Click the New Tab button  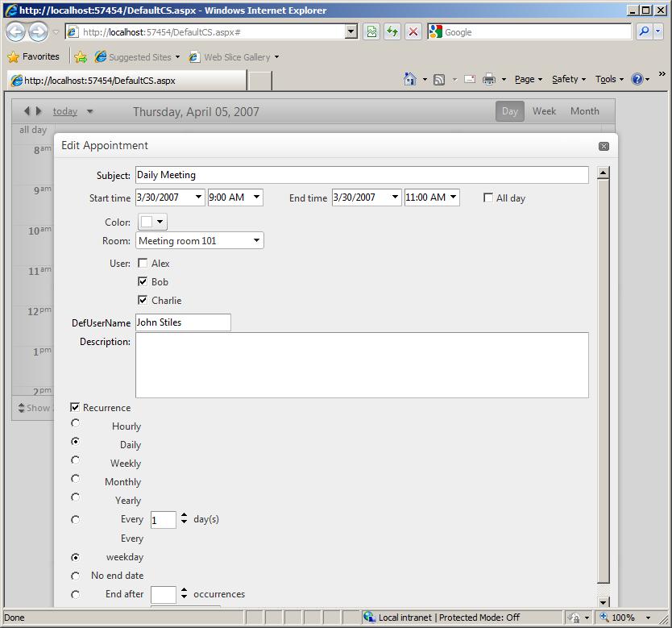tap(259, 81)
